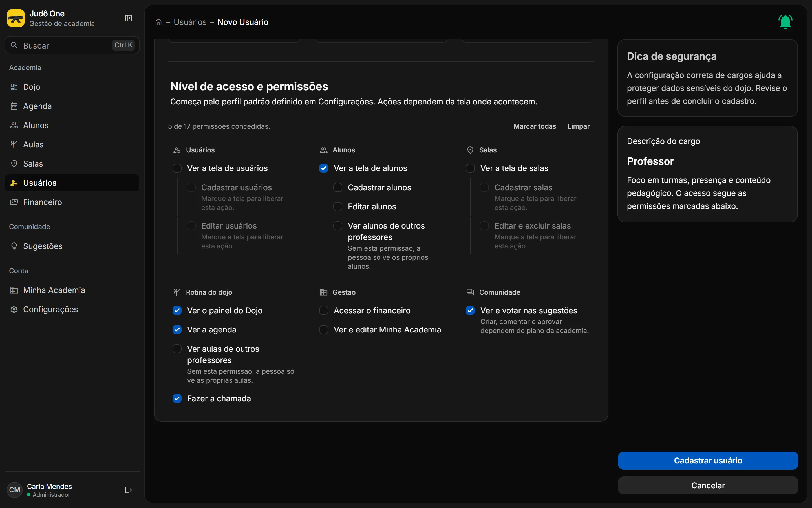Open the Usuários menu item in sidebar

(72, 183)
